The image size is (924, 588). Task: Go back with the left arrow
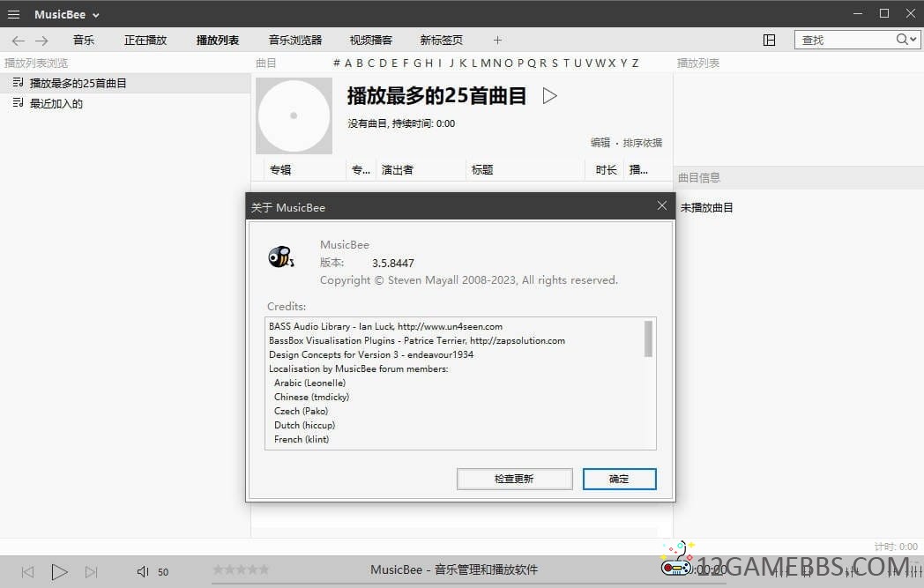click(x=19, y=41)
